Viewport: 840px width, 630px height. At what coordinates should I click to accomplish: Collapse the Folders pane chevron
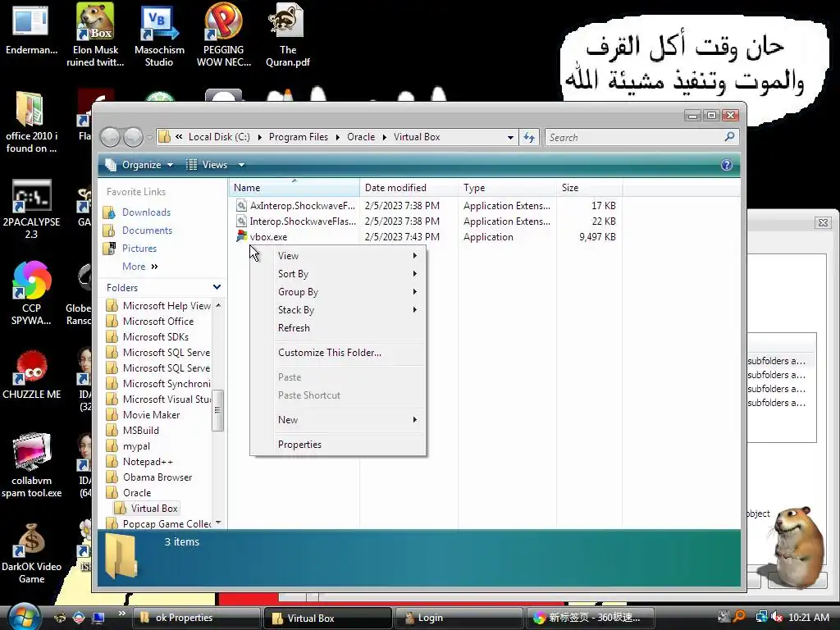coord(217,287)
